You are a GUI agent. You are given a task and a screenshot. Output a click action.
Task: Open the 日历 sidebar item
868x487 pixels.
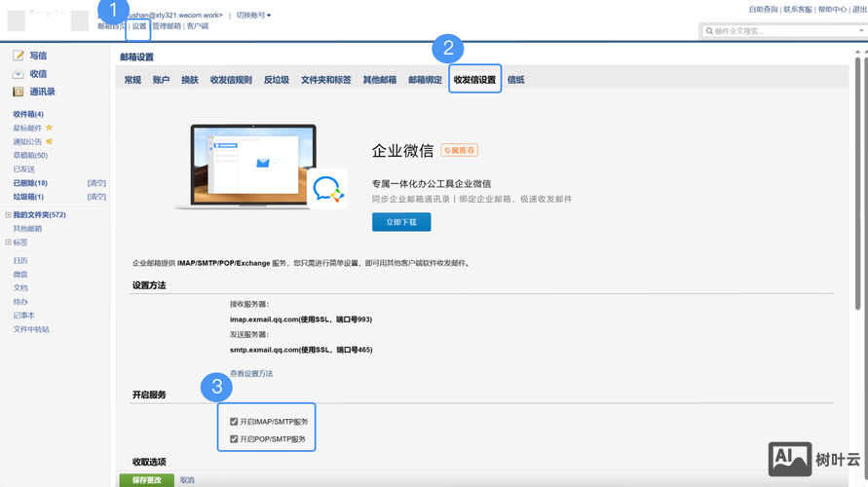(x=20, y=260)
